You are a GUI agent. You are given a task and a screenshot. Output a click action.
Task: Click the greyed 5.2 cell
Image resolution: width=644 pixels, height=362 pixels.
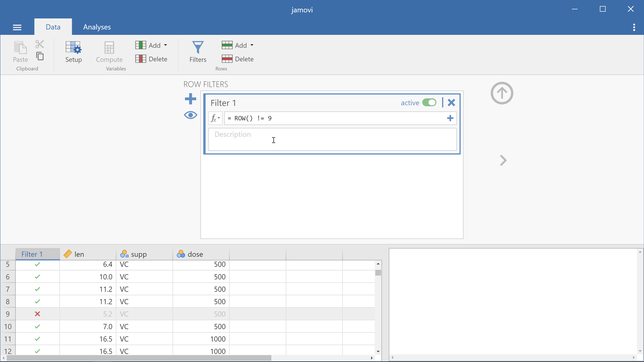[88, 314]
